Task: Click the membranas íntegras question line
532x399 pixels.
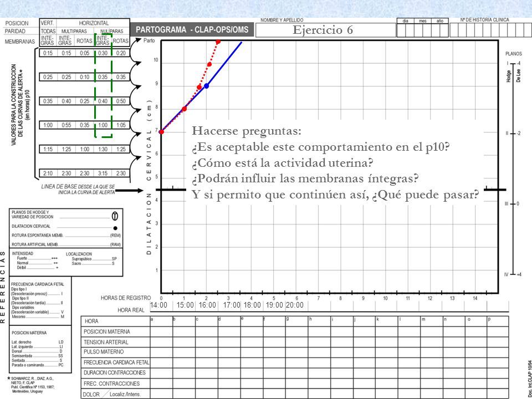Action: click(305, 178)
